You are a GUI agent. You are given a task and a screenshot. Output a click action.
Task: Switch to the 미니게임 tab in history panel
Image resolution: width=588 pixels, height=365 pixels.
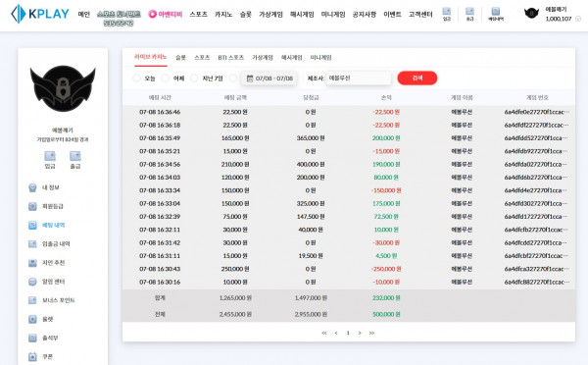[x=320, y=58]
